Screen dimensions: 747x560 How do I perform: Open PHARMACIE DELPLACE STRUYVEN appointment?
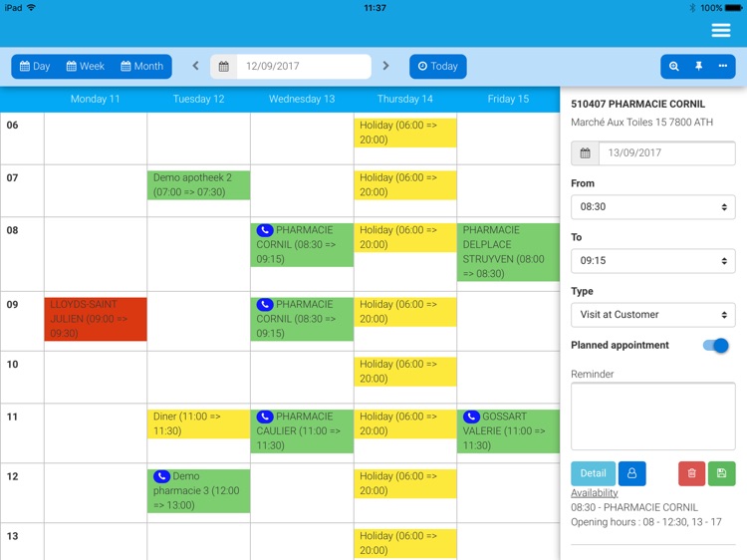tap(508, 252)
